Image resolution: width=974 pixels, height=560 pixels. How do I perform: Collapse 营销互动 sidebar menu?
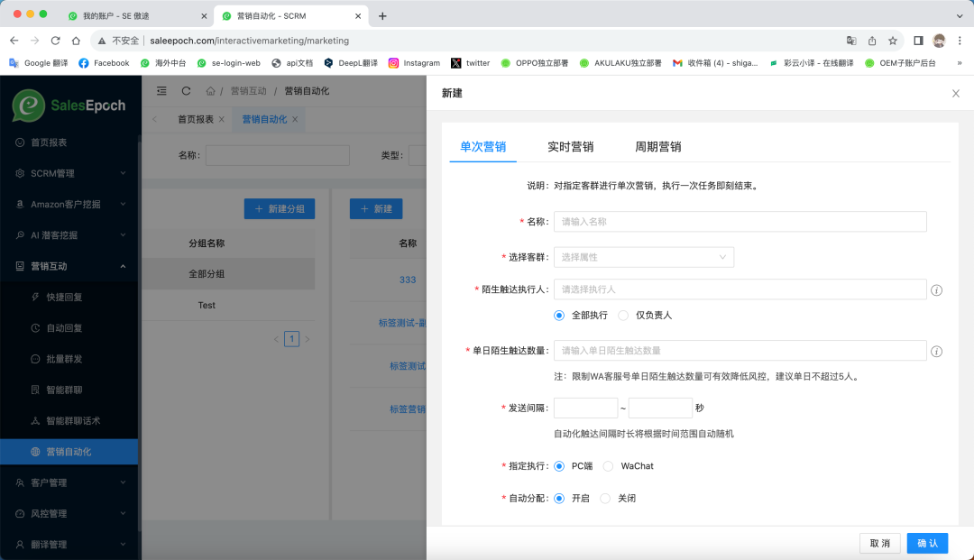click(x=69, y=266)
